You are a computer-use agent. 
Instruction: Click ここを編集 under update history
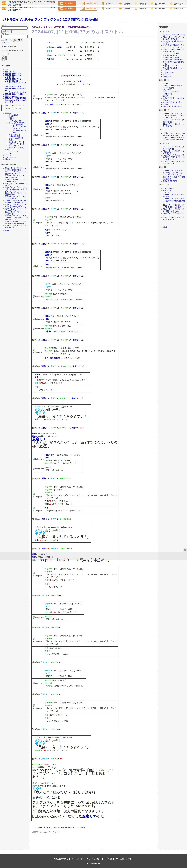click(x=163, y=227)
